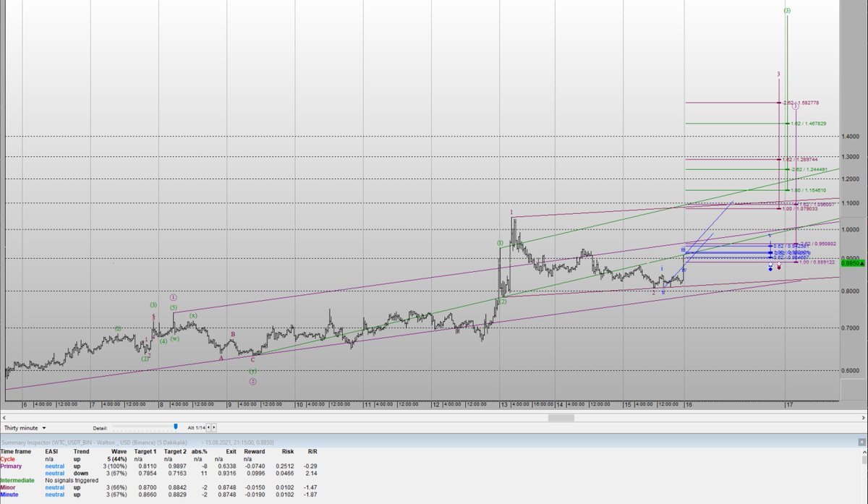Click the horizontal scrollbar left arrow
Viewport: 868px width, 504px height.
point(4,417)
